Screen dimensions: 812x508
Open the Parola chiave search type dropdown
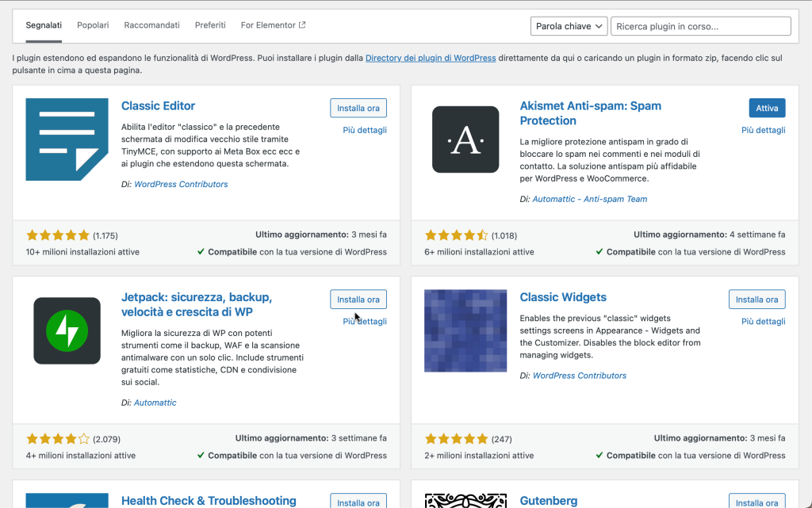pos(569,26)
